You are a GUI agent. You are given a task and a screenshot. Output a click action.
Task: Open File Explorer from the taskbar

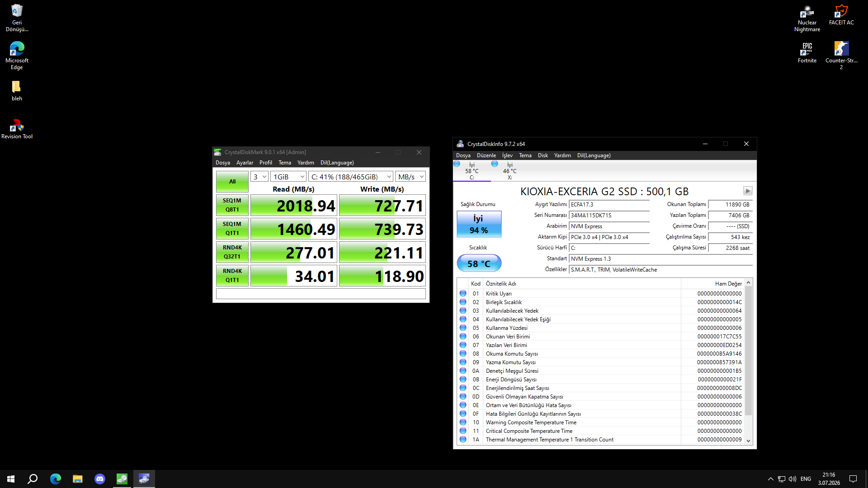tap(78, 479)
